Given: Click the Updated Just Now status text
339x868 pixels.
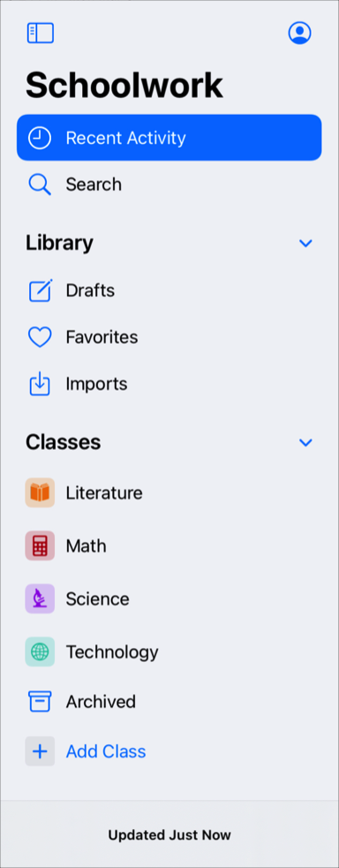Looking at the screenshot, I should pyautogui.click(x=169, y=834).
